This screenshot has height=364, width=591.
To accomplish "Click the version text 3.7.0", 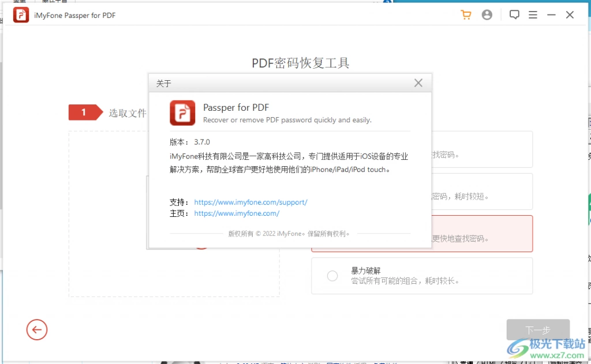I will coord(202,142).
